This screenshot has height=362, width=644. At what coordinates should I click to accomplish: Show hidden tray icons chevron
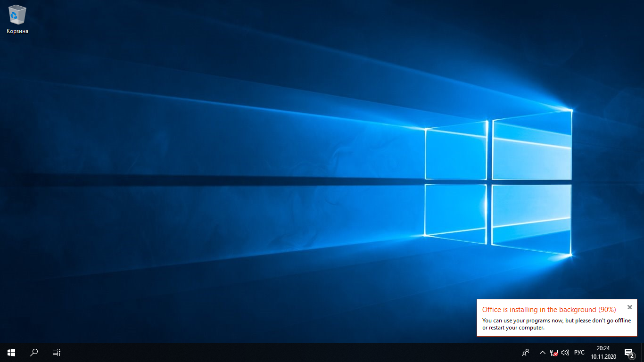pos(542,352)
